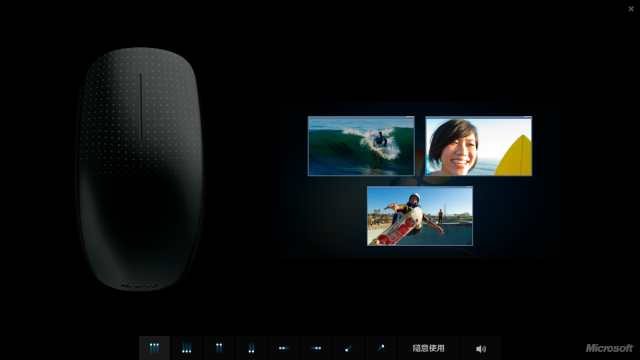The height and width of the screenshot is (360, 640).
Task: Open the surfer wave photo window thumbnail
Action: point(361,146)
